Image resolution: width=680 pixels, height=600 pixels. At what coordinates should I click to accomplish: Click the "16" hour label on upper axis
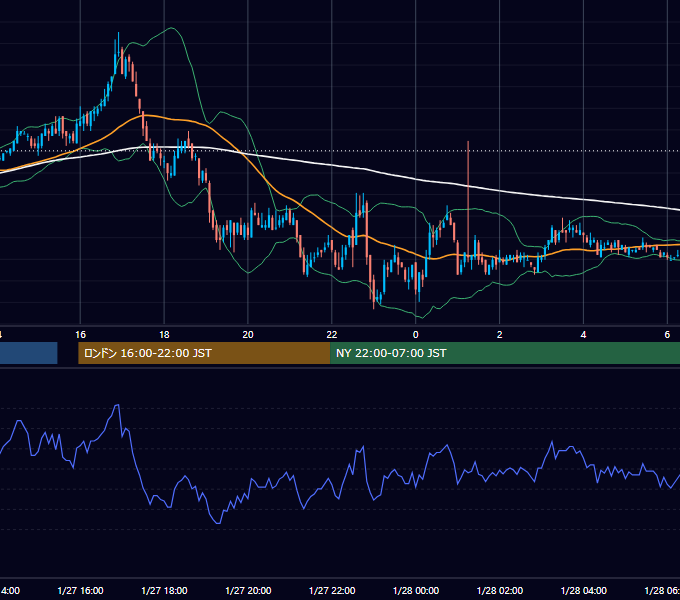click(81, 335)
